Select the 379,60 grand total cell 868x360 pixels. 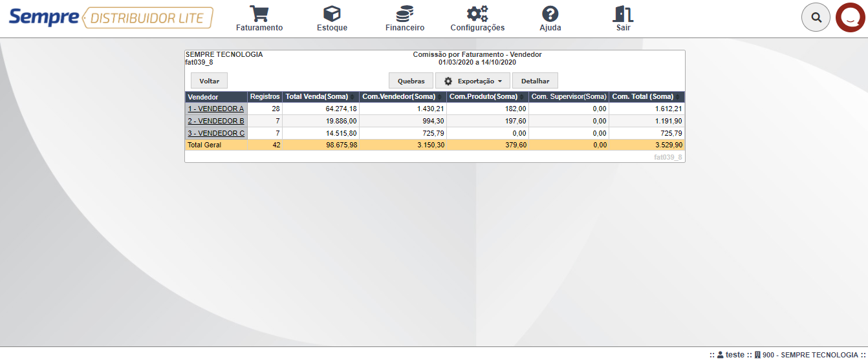[488, 145]
